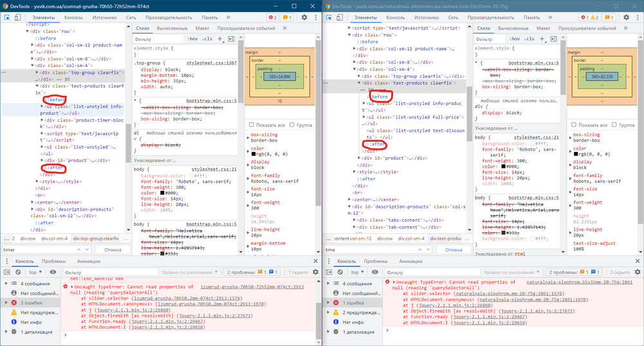Expand div id="product" node in right DOM tree
This screenshot has width=644, height=346.
pyautogui.click(x=359, y=158)
